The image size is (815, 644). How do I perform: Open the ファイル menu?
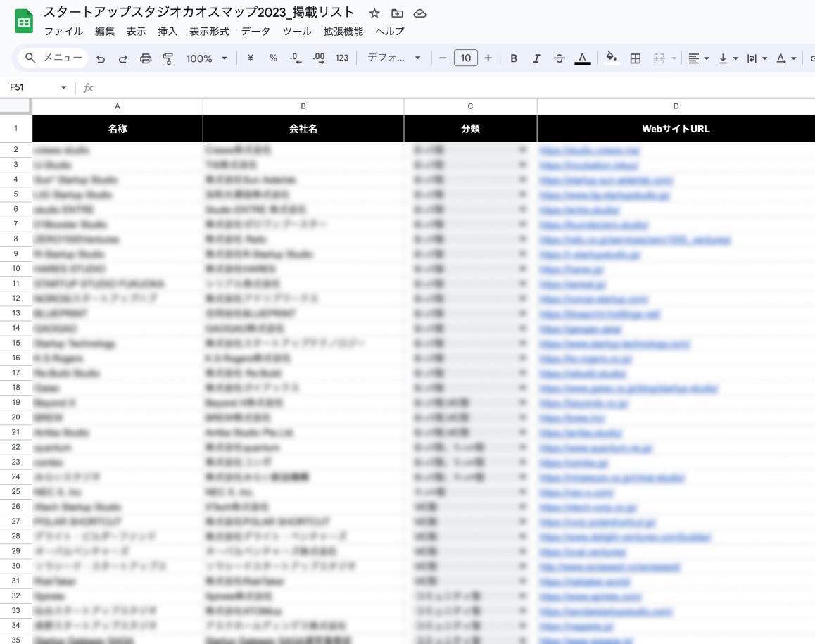pos(63,31)
